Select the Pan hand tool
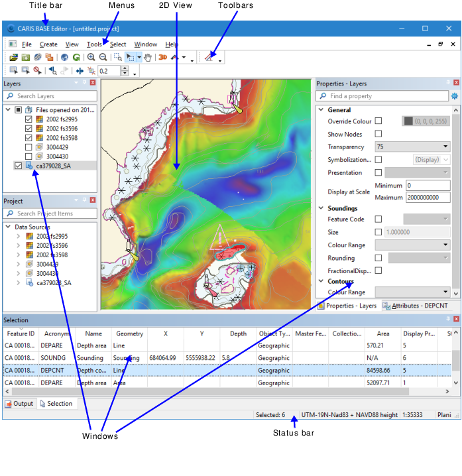 (x=147, y=58)
